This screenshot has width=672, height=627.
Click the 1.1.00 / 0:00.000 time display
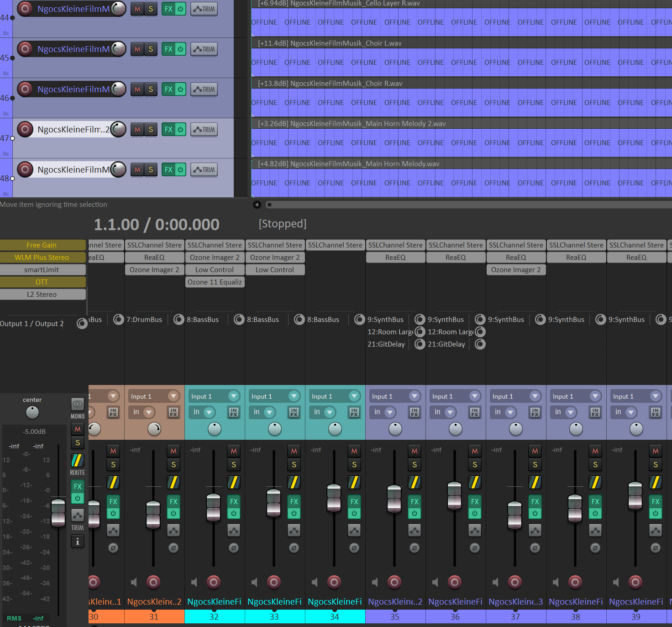[157, 225]
